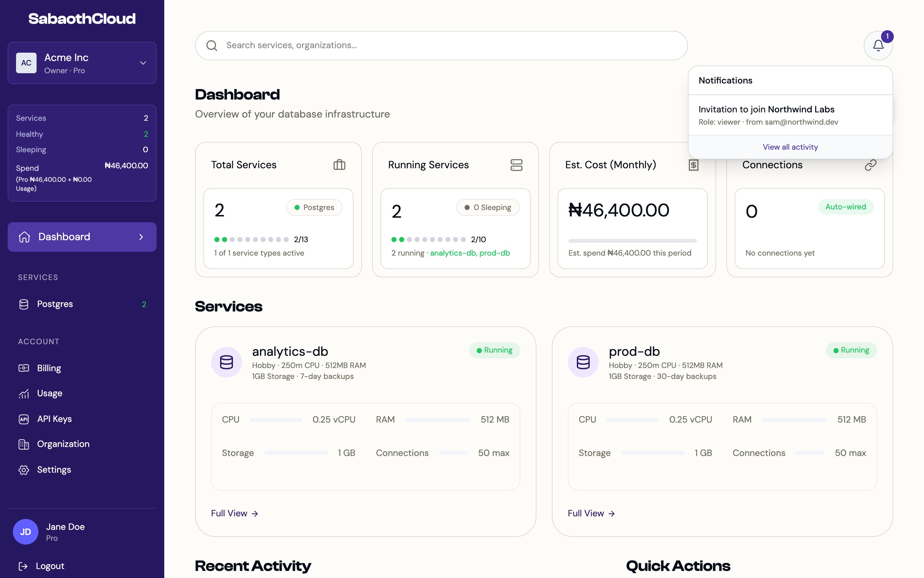Viewport: 924px width, 578px height.
Task: Open the Postgres services page
Action: (x=82, y=304)
